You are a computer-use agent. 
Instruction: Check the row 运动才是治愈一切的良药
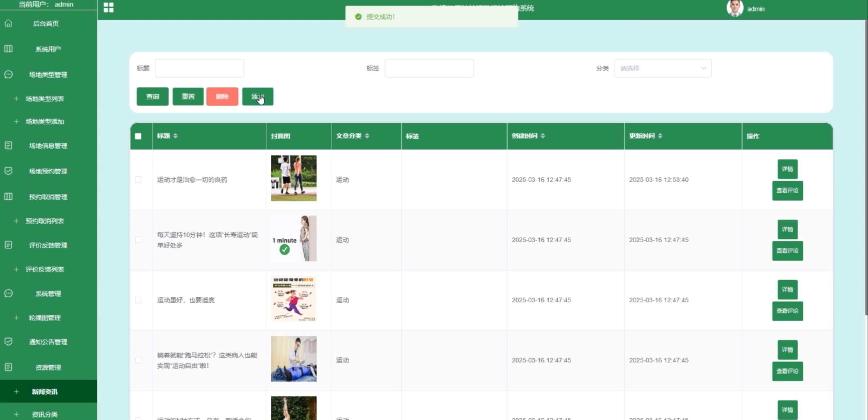pyautogui.click(x=138, y=179)
